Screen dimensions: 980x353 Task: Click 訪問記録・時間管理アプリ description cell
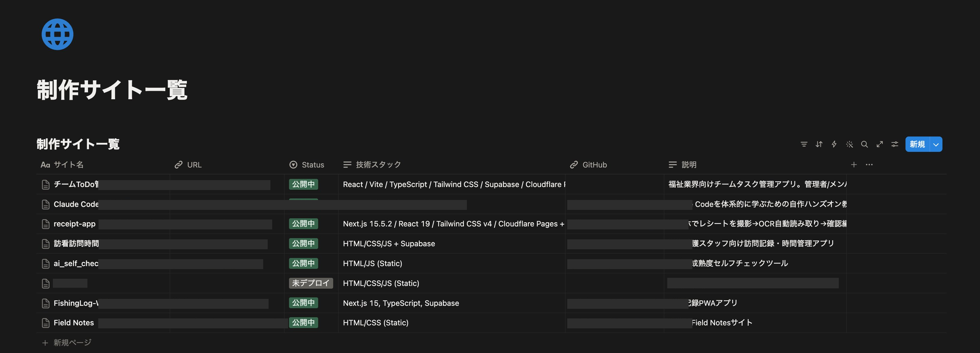[755, 244]
